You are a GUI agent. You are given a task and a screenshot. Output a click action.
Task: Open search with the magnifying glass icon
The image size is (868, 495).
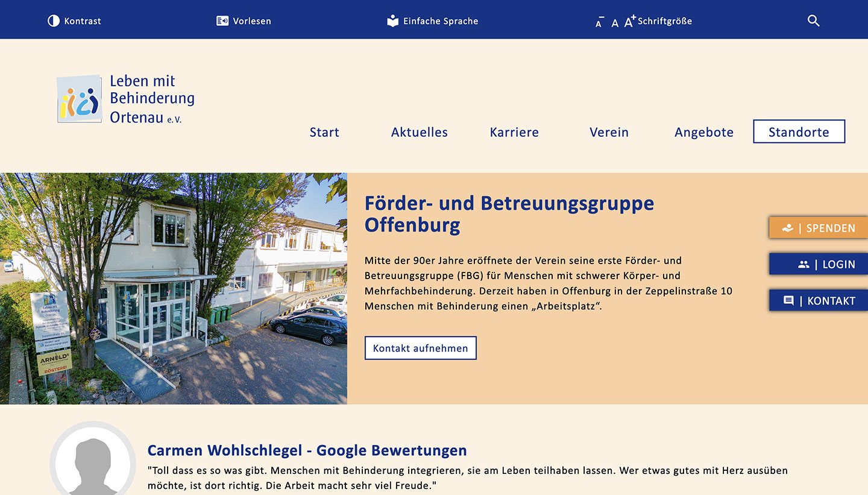click(813, 21)
